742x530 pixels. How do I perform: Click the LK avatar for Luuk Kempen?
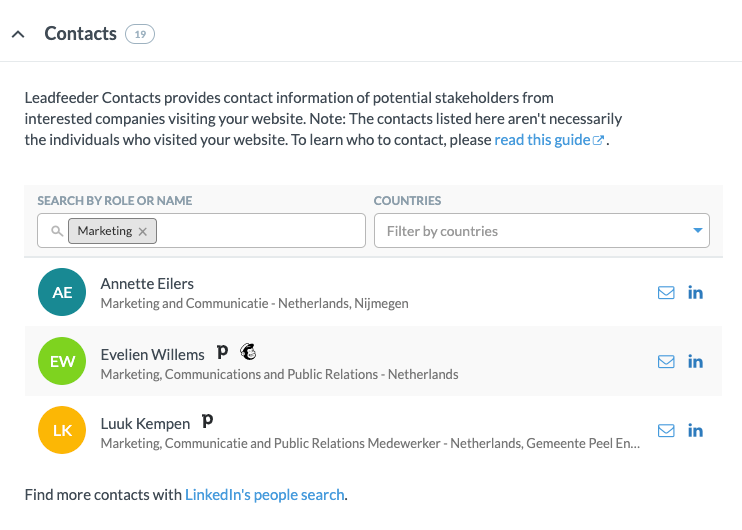pyautogui.click(x=62, y=431)
